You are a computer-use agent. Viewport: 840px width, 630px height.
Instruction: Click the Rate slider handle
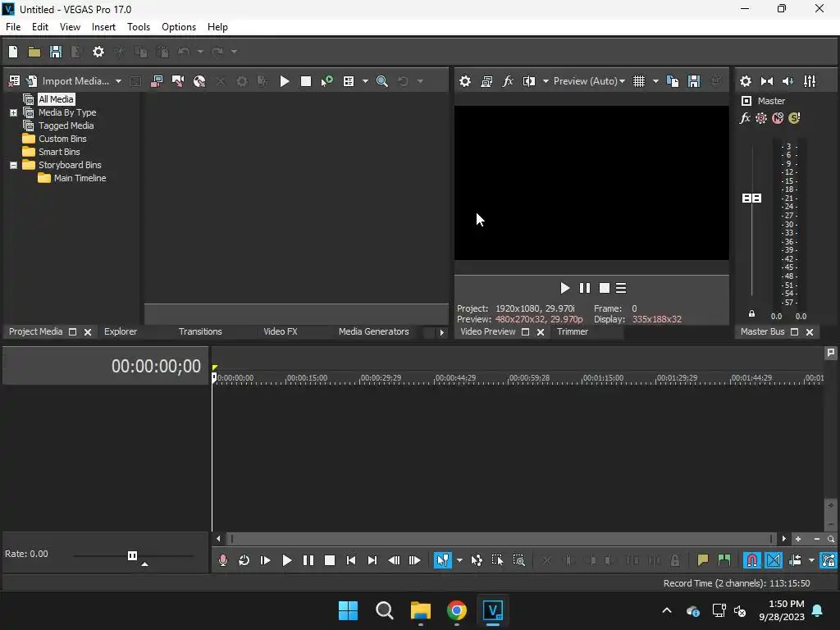[x=132, y=555]
